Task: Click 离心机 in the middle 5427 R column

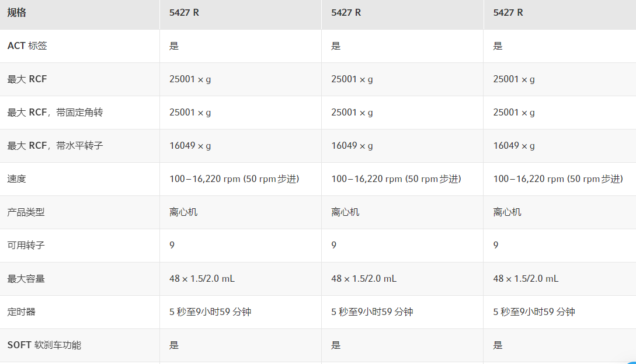Action: point(345,212)
